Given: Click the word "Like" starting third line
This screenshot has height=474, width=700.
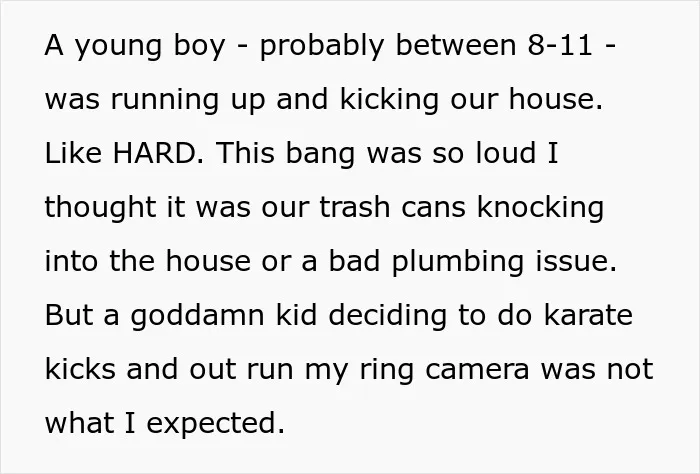Looking at the screenshot, I should point(73,153).
